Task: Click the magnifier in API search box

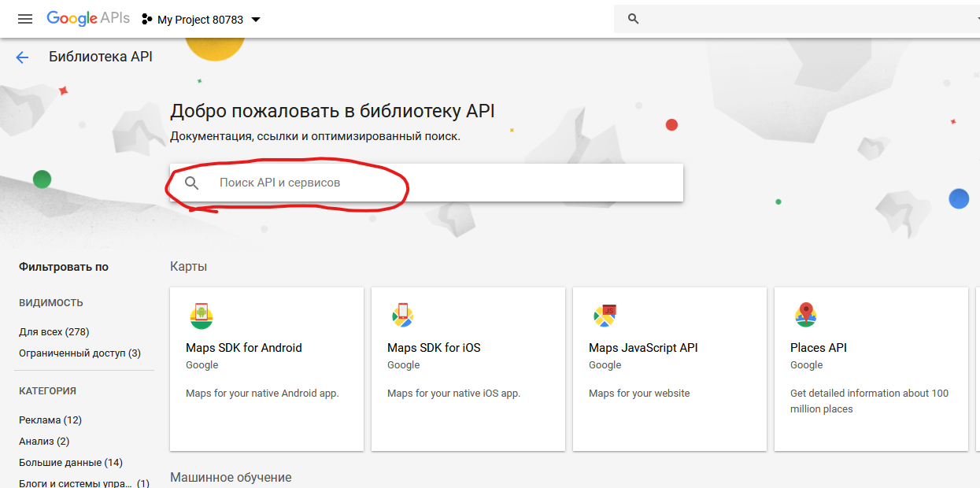Action: pos(192,183)
